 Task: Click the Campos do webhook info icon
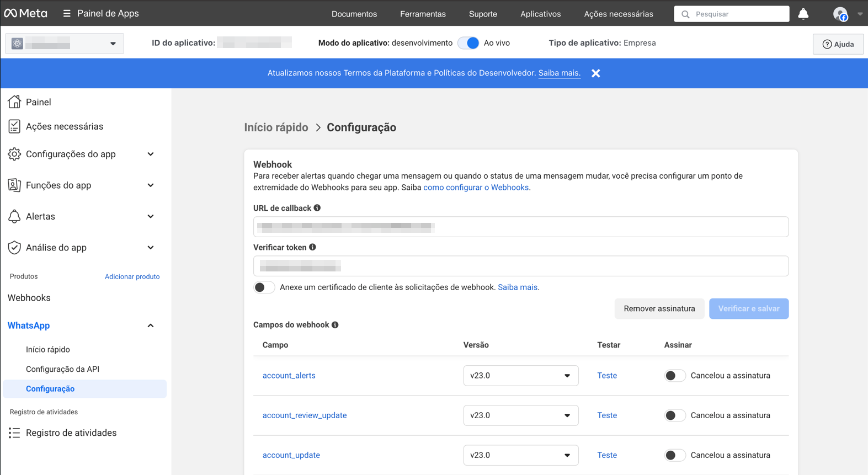point(335,325)
